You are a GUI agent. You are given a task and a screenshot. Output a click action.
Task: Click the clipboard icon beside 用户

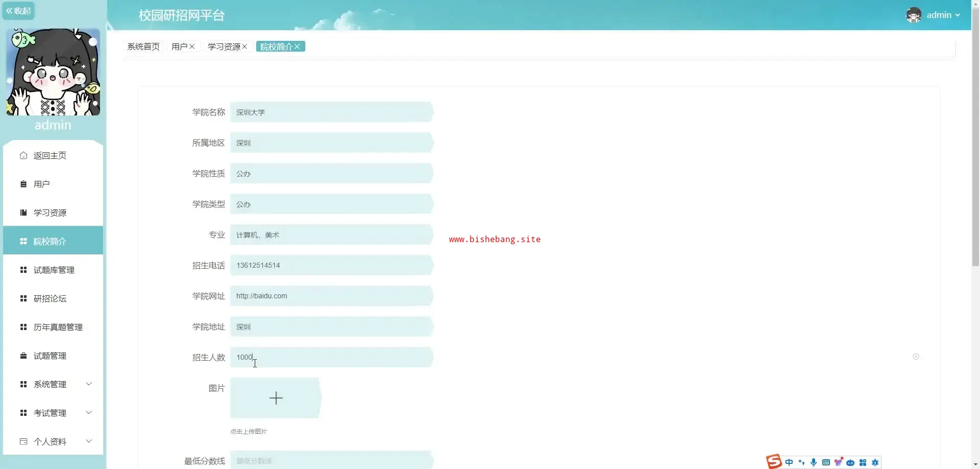click(23, 184)
